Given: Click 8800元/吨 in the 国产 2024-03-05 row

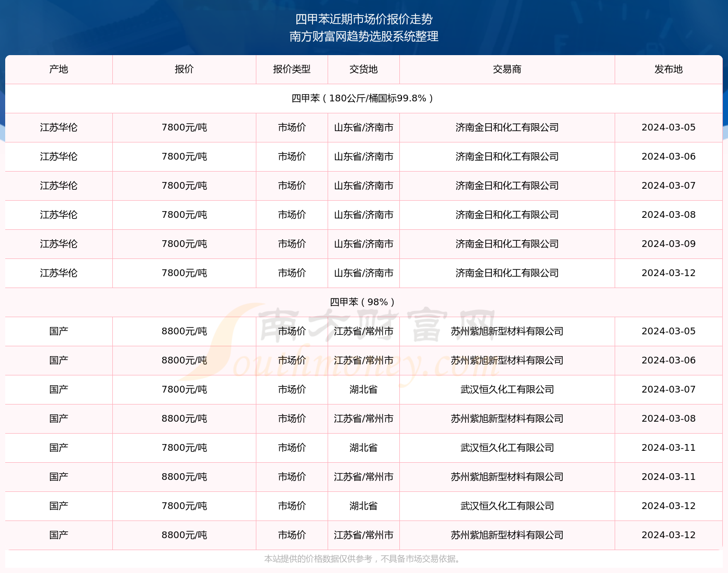Looking at the screenshot, I should tap(184, 331).
